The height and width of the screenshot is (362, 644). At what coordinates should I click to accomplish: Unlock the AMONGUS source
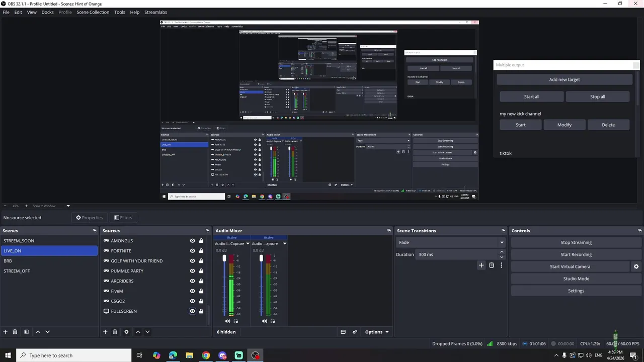pyautogui.click(x=201, y=241)
